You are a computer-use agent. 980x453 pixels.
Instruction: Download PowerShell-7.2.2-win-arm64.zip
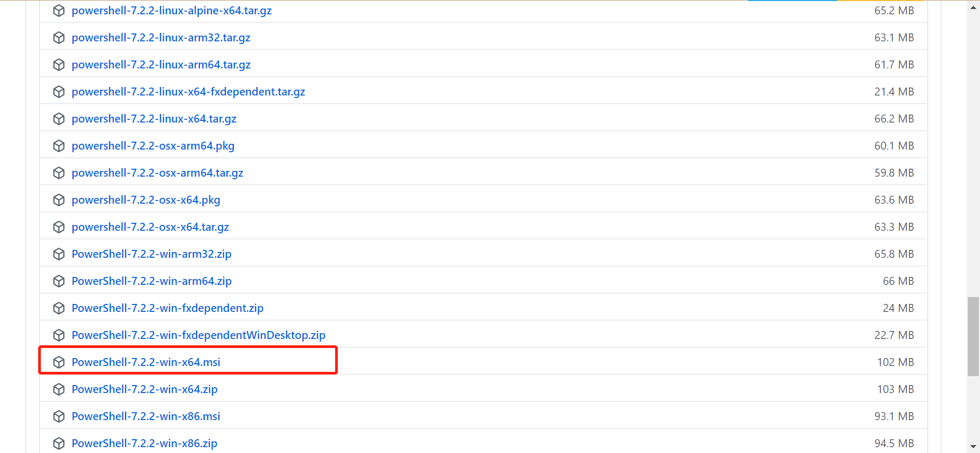(x=152, y=281)
